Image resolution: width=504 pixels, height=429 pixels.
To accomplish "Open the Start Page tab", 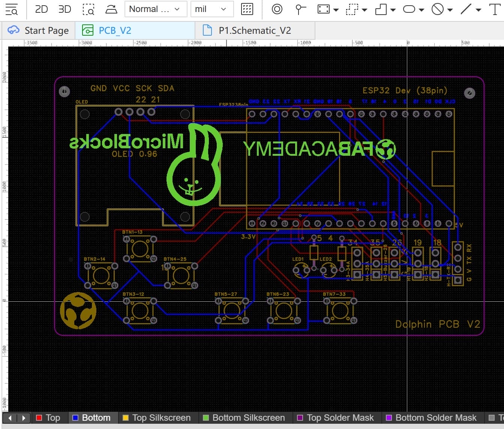I will click(x=38, y=30).
